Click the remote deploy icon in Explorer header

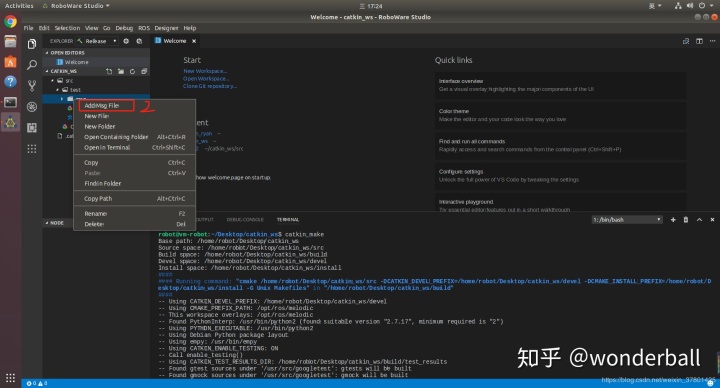point(139,41)
